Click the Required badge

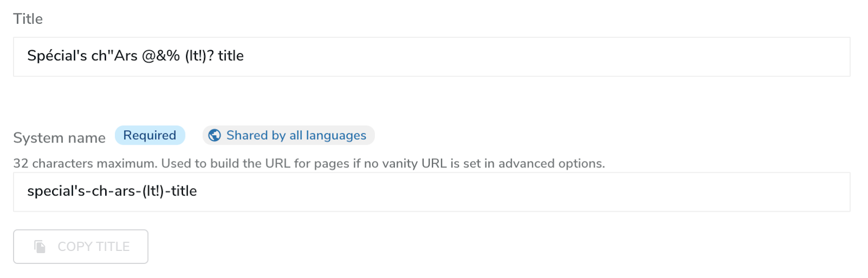[150, 135]
